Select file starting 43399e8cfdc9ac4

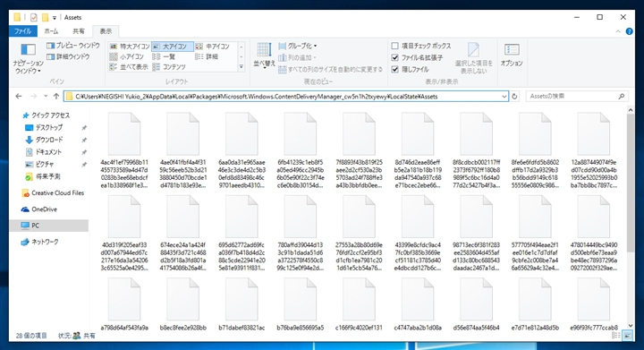[418, 233]
